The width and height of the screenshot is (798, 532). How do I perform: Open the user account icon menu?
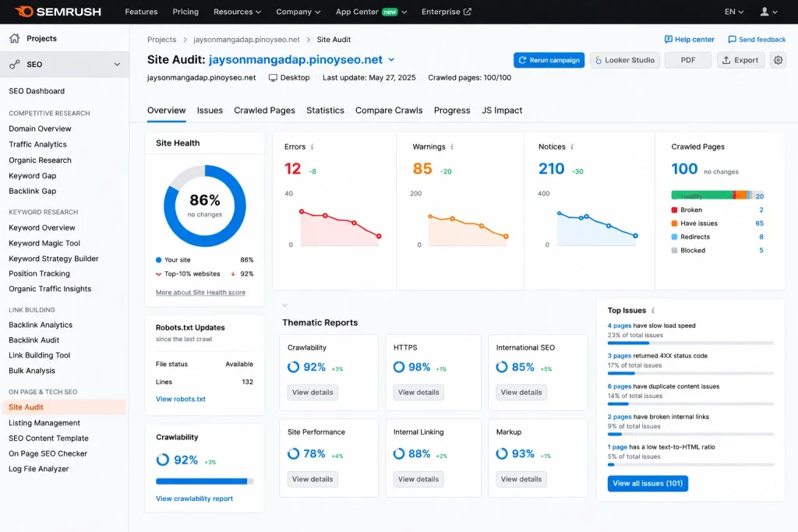(768, 11)
